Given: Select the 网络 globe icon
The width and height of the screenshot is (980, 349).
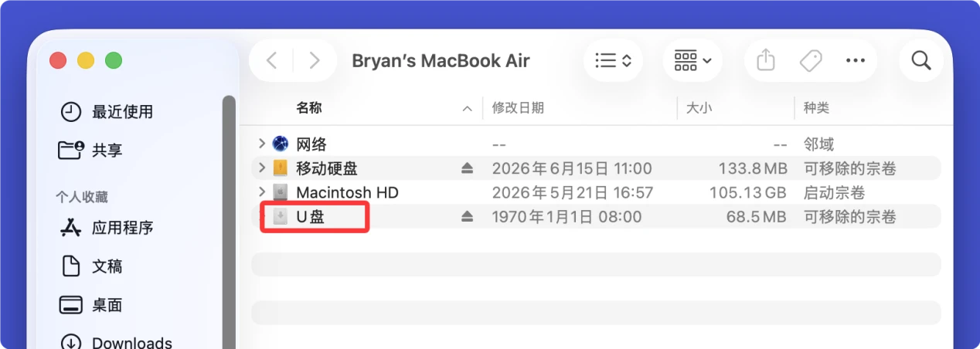Looking at the screenshot, I should pyautogui.click(x=280, y=144).
